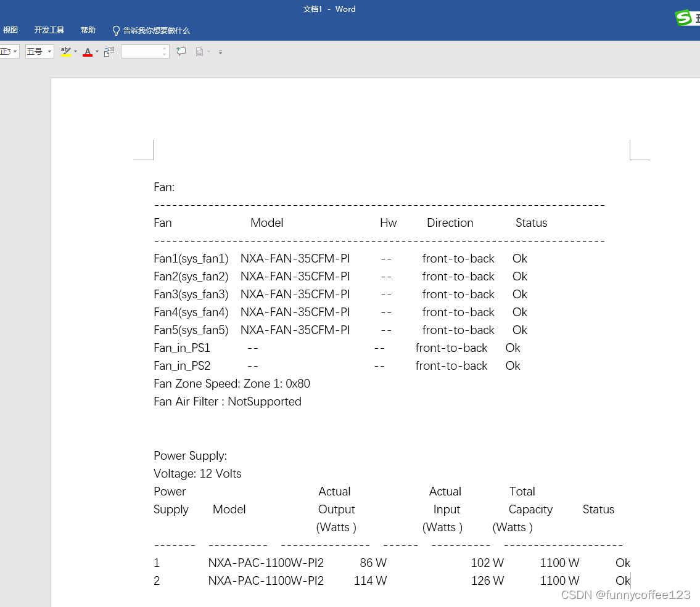This screenshot has height=607, width=700.
Task: Click the greyed document layout icon
Action: click(200, 52)
